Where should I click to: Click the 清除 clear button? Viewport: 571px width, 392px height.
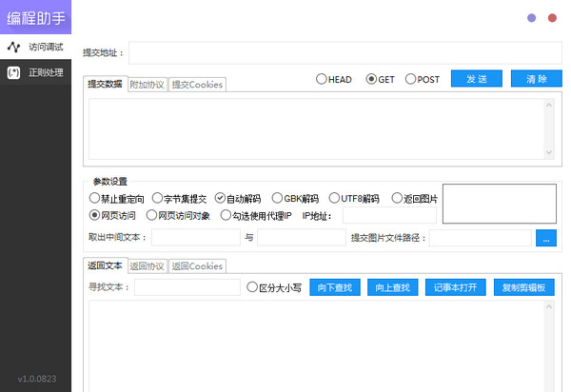click(x=537, y=79)
